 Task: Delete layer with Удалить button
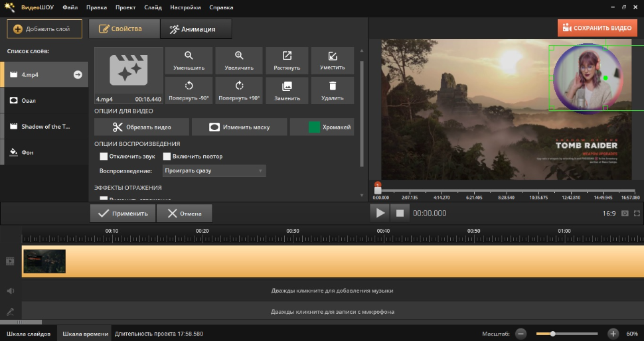[332, 91]
